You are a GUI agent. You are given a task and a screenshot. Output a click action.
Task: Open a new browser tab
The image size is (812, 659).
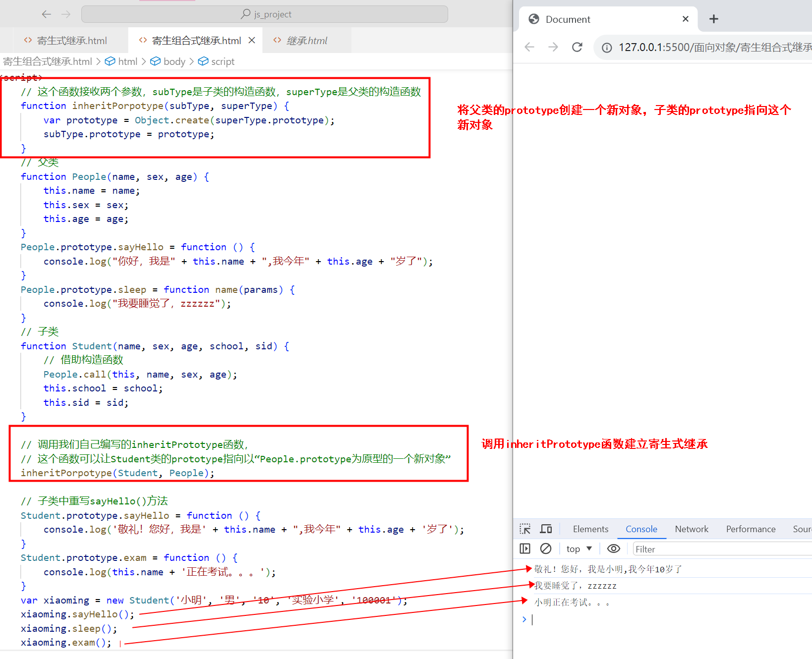[714, 19]
